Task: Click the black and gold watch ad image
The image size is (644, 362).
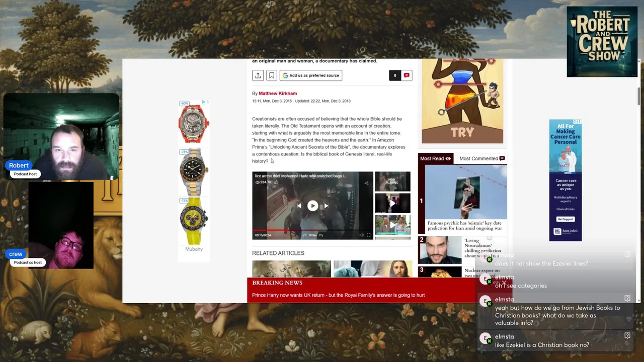Action: click(194, 171)
